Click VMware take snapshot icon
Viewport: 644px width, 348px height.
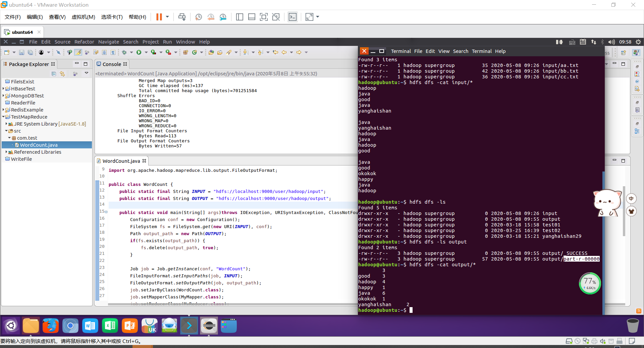click(x=199, y=17)
